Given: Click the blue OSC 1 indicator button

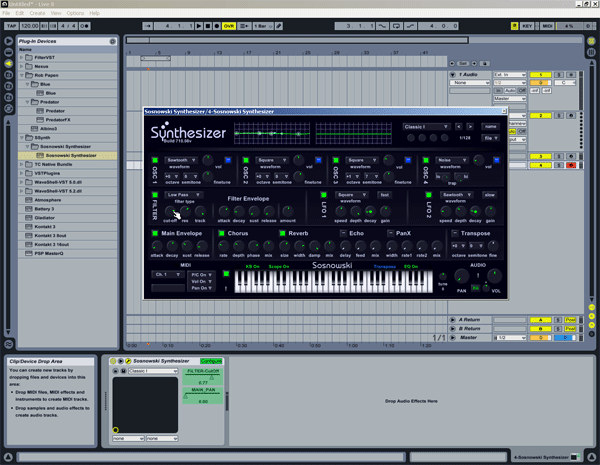Looking at the screenshot, I should click(x=229, y=159).
